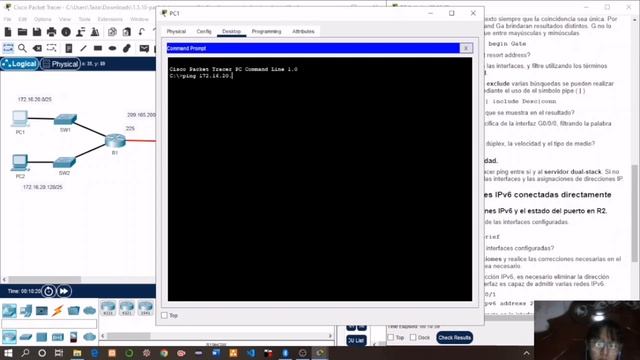Select the Routers subcategory icon

click(9, 337)
